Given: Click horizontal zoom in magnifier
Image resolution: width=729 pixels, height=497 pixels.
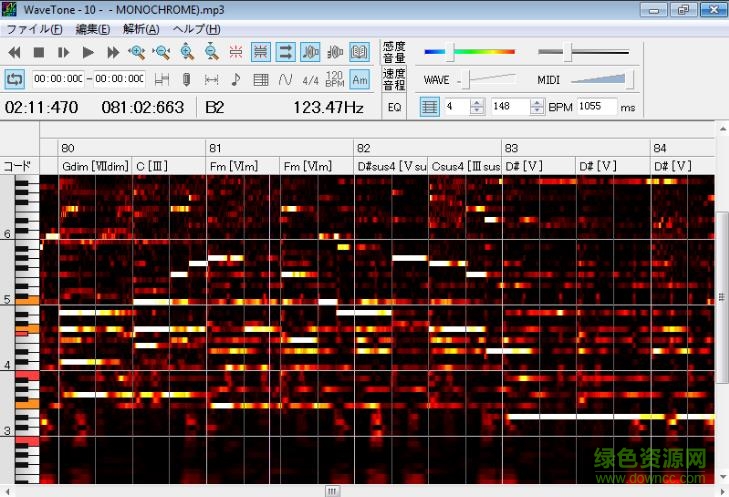Looking at the screenshot, I should (136, 52).
